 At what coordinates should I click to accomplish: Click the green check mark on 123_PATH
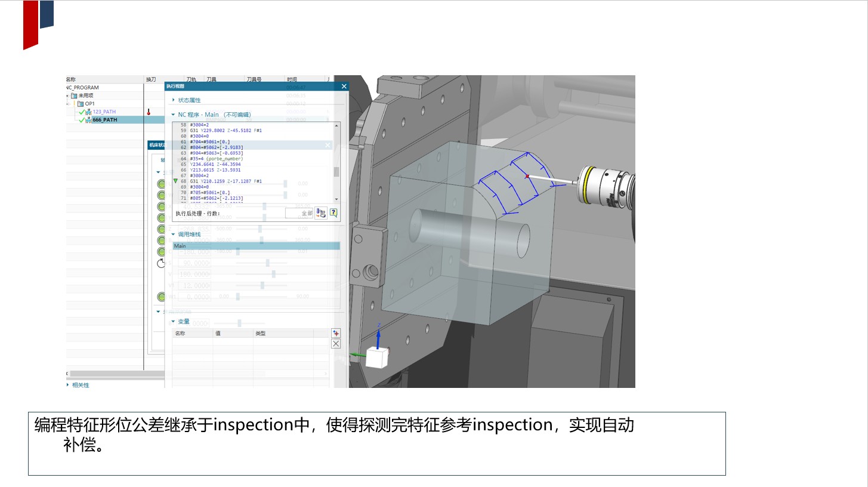[x=82, y=112]
